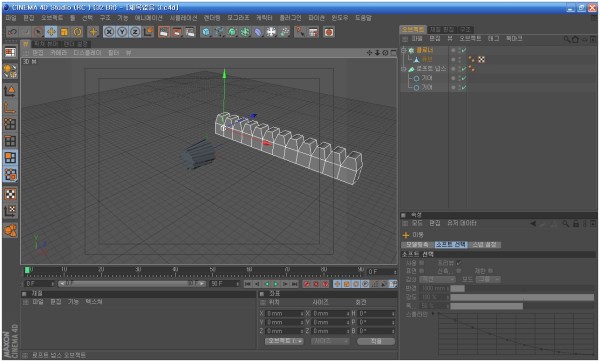
Task: Select the Polygons mode icon
Action: [x=10, y=158]
